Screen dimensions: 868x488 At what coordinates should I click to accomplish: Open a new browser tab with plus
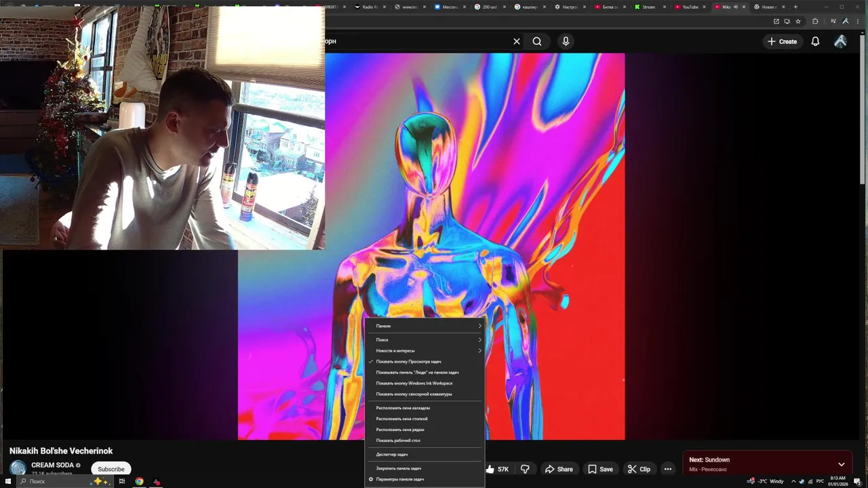coord(795,7)
